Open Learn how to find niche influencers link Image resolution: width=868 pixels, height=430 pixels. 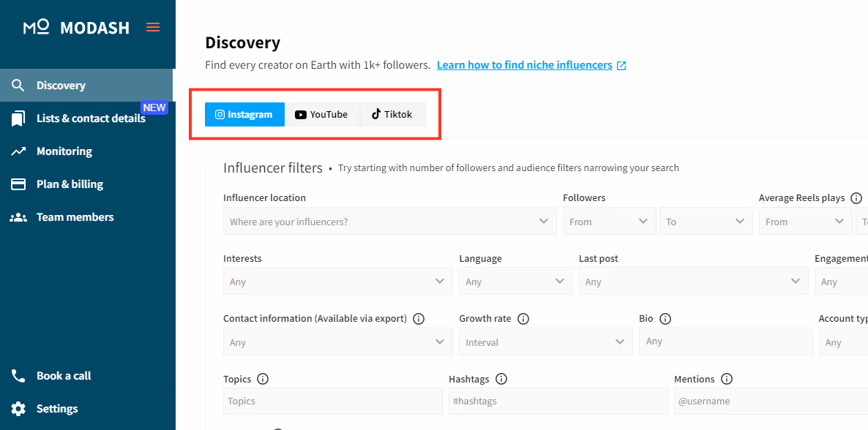525,65
